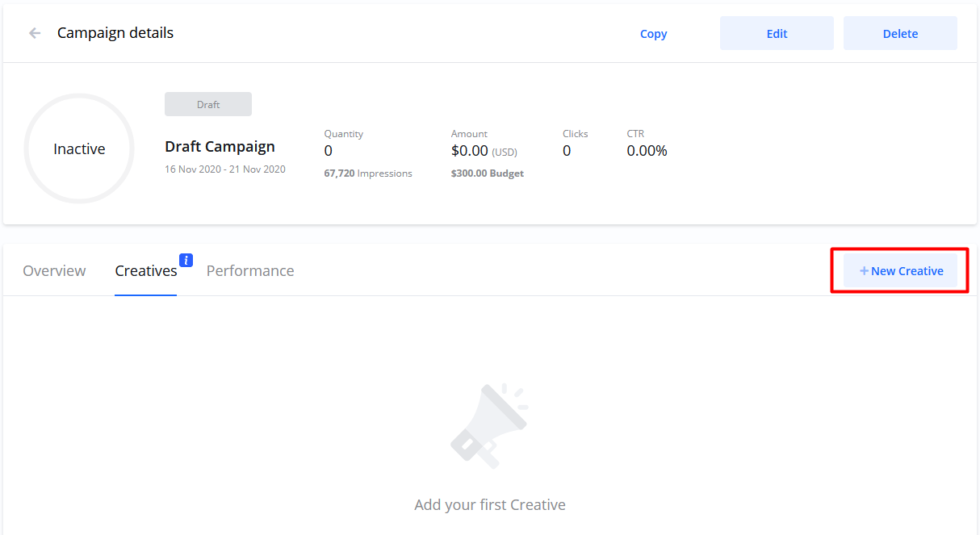
Task: Click the Campaign details page title
Action: click(x=115, y=33)
